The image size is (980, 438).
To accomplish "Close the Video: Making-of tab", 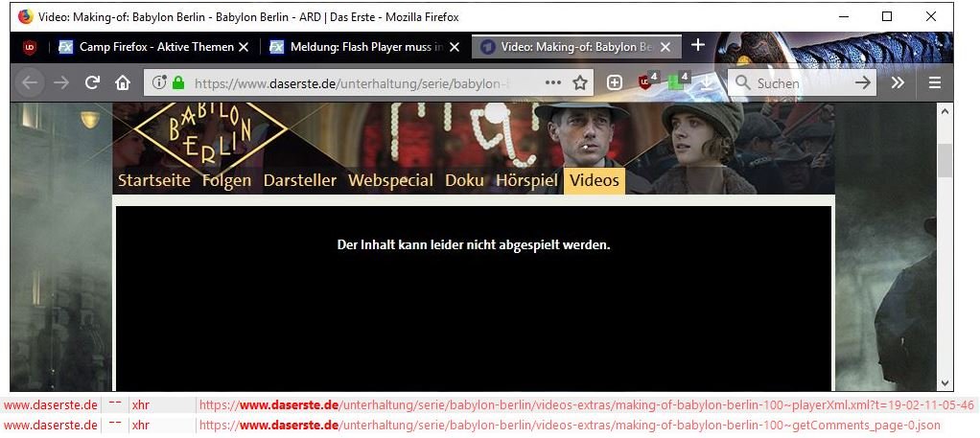I will (x=665, y=47).
